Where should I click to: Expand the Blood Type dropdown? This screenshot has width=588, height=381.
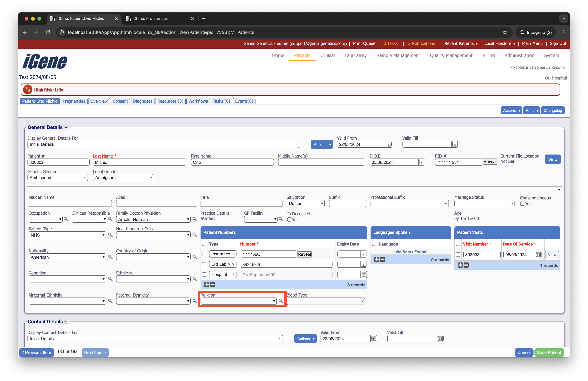(x=325, y=301)
